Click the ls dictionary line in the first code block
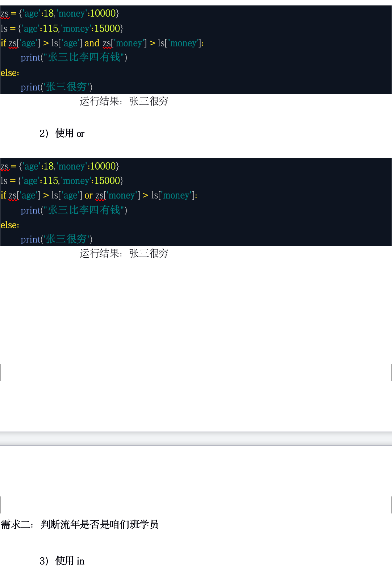This screenshot has width=392, height=566. (62, 29)
